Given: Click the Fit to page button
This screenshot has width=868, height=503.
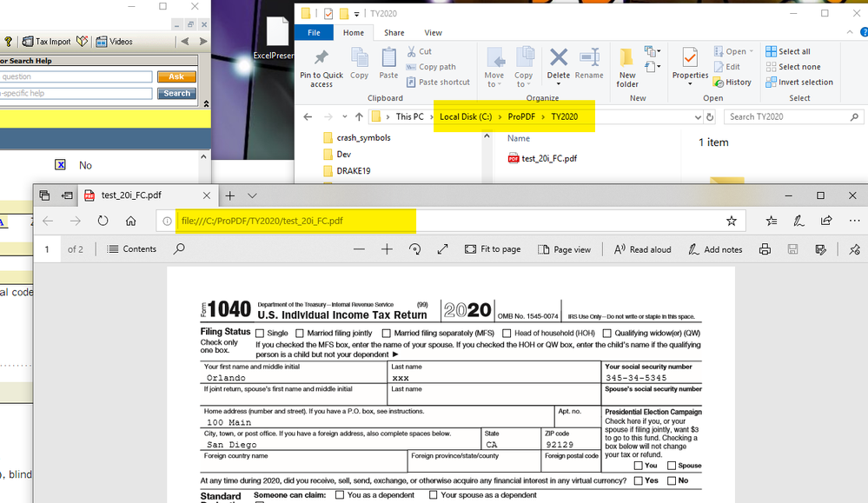Looking at the screenshot, I should pyautogui.click(x=493, y=249).
